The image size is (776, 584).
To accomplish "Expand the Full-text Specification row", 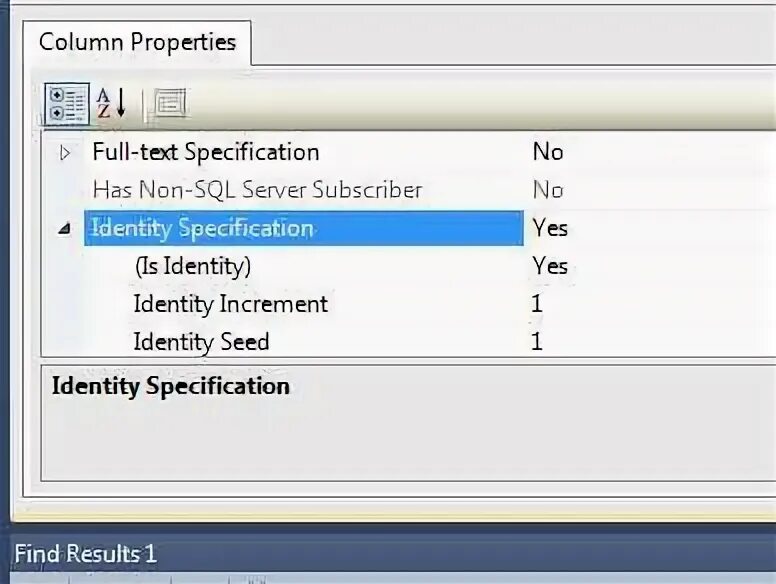I will [66, 153].
